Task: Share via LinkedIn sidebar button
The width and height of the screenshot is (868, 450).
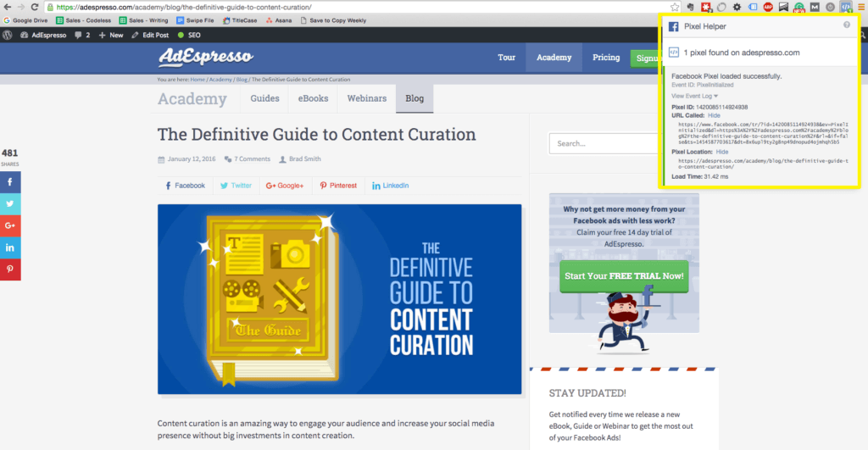Action: point(10,247)
